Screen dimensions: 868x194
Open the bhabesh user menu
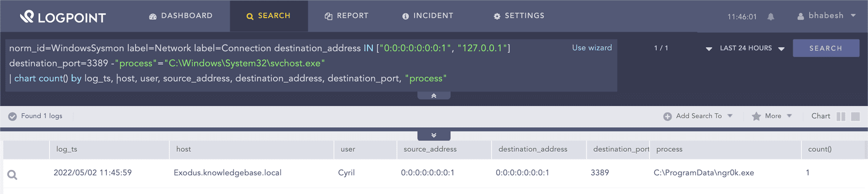(x=826, y=16)
